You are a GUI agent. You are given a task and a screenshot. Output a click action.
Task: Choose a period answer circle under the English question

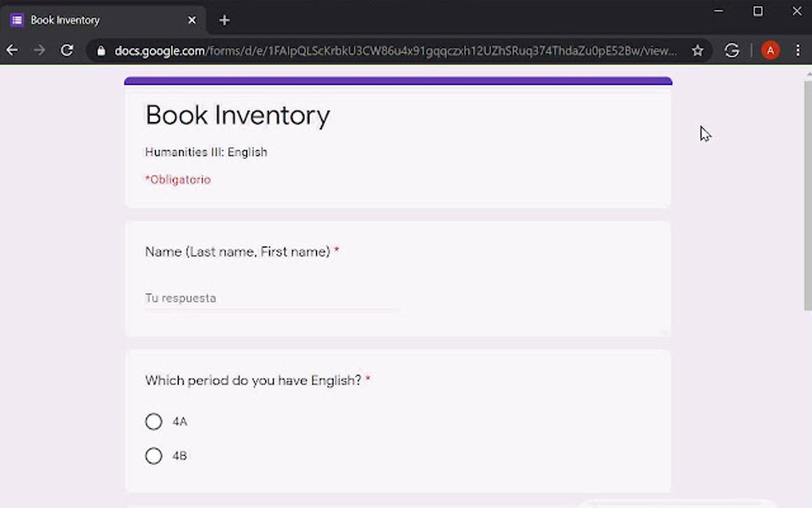tap(154, 421)
